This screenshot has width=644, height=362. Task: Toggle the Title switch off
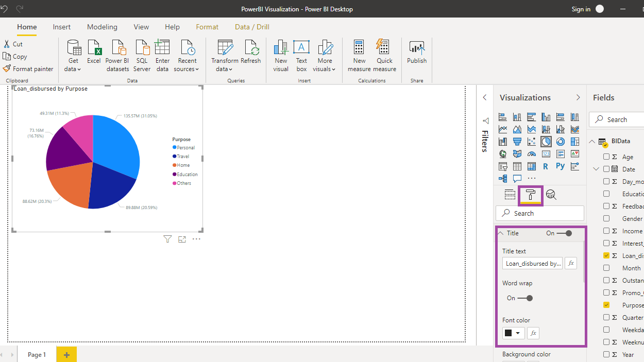[565, 233]
